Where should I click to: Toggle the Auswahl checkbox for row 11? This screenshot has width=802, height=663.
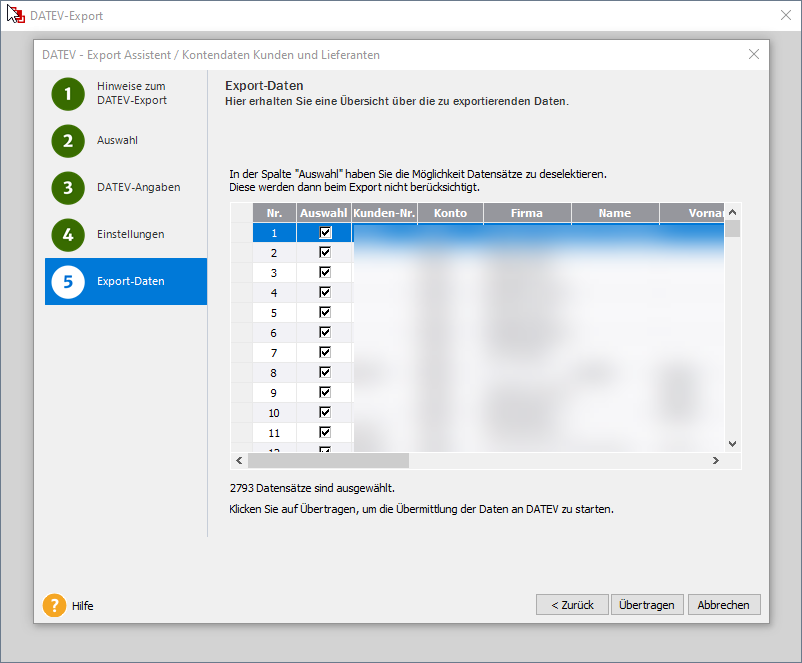point(325,432)
